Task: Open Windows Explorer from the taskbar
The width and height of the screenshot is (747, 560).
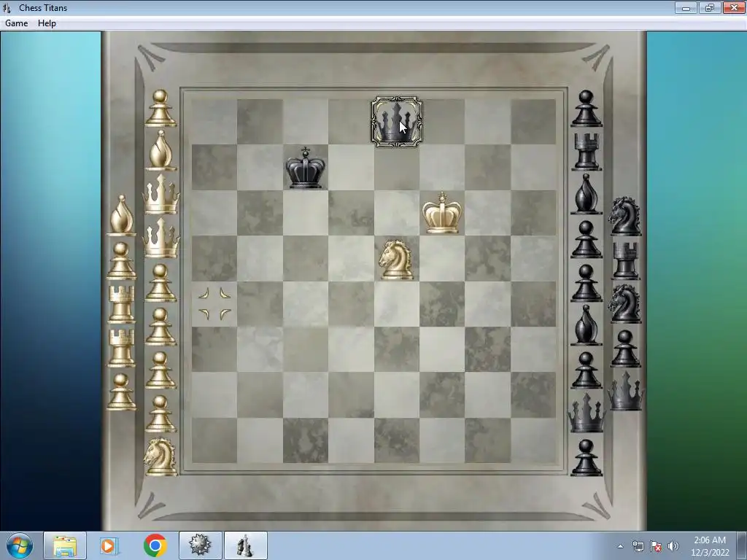Action: pos(65,545)
